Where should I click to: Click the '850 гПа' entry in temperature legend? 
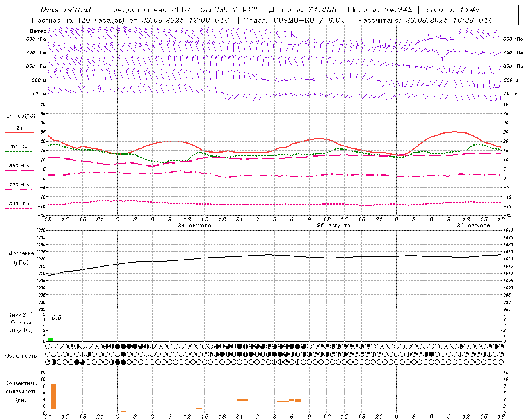pos(19,166)
